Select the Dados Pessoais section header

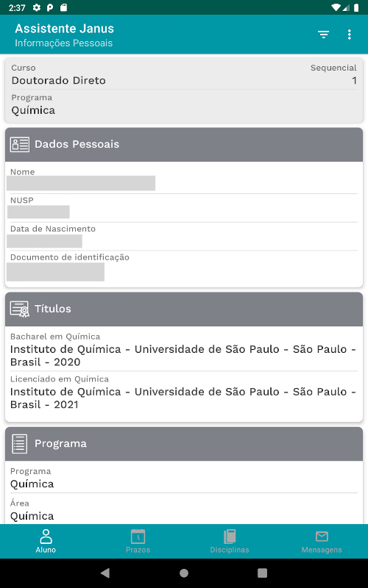[x=184, y=144]
